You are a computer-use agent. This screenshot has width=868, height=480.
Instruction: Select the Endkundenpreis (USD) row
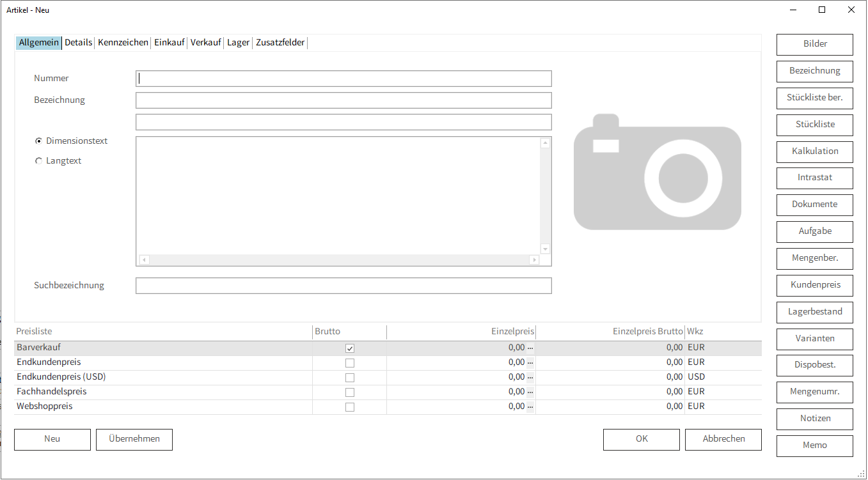(x=388, y=377)
